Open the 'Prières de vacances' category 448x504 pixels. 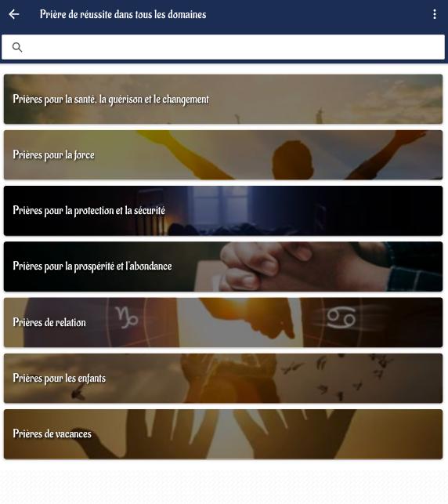point(223,434)
